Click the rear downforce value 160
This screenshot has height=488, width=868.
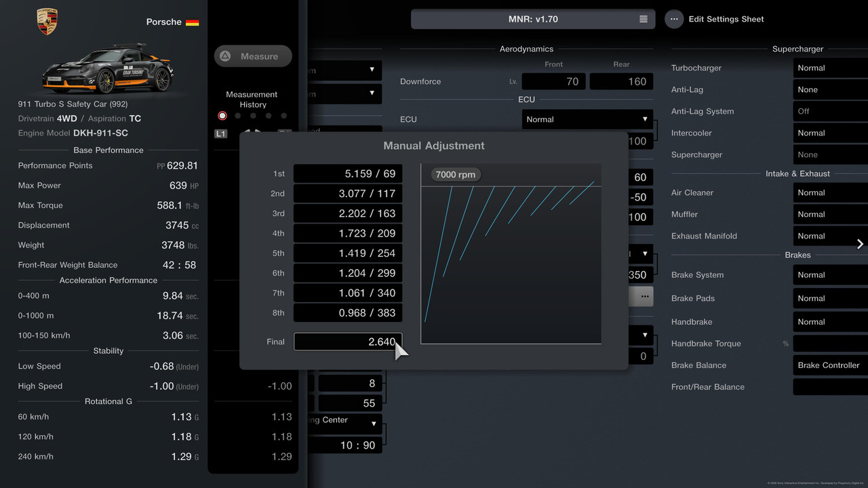pyautogui.click(x=621, y=81)
